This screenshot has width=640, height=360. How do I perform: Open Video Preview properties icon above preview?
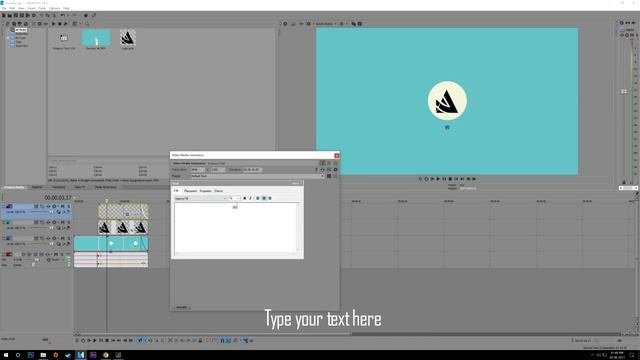coord(285,24)
